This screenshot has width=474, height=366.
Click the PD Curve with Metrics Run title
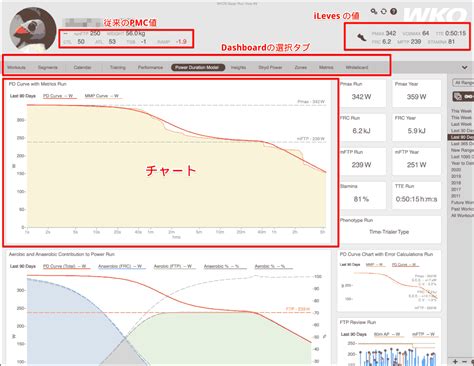[x=38, y=84]
